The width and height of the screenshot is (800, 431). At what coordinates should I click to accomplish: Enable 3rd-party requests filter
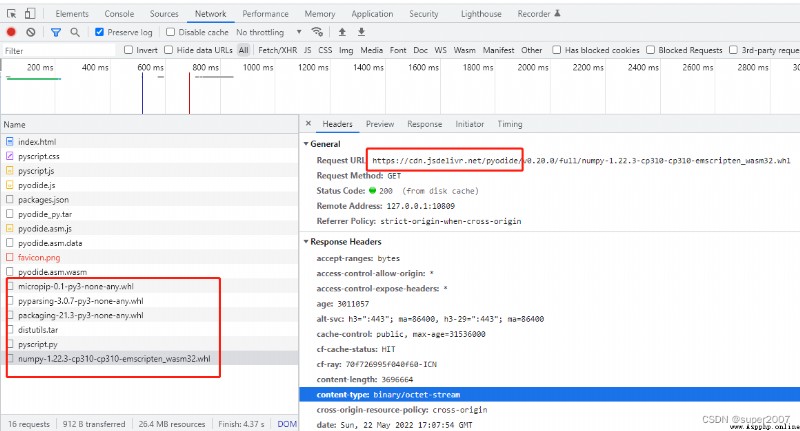click(x=733, y=49)
